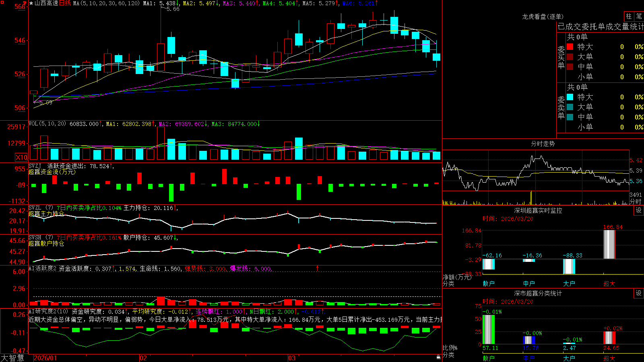Select the 龙虎看盘(逐单) panel title
This screenshot has height=362, width=644.
point(543,16)
